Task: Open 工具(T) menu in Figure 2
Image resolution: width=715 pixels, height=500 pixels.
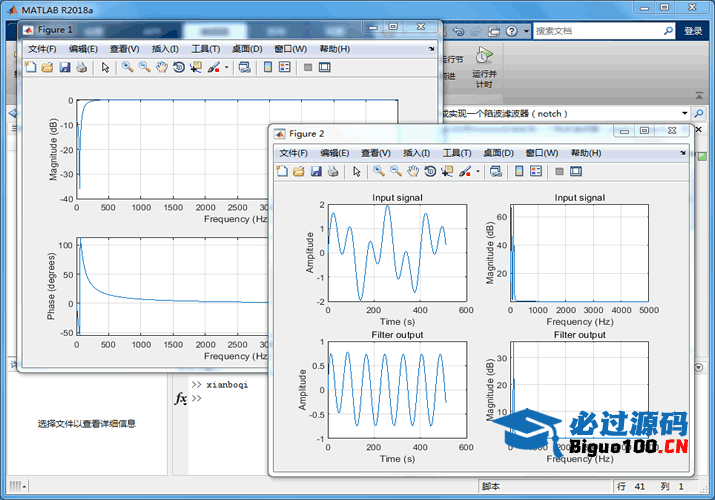Action: coord(457,153)
